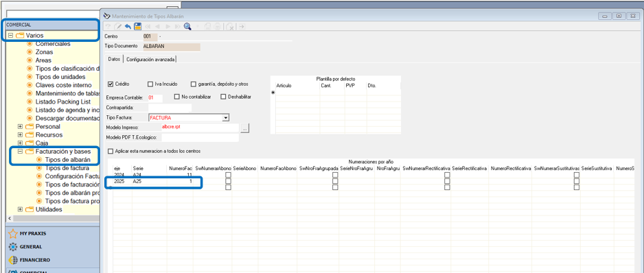Click the orange bullet beside Tipos de factura
Image resolution: width=644 pixels, height=273 pixels.
(39, 168)
